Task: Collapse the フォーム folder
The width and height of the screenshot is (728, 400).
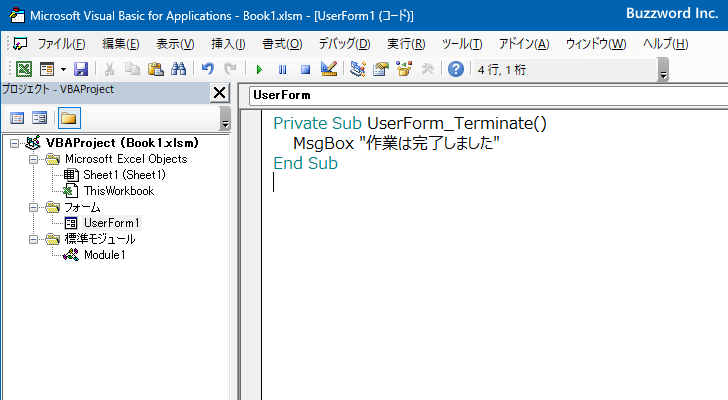Action: (x=33, y=207)
